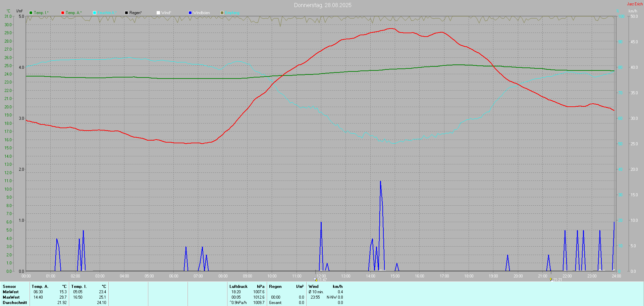Click the °C unit label above the left axis
This screenshot has height=306, width=644.
[x=8, y=11]
